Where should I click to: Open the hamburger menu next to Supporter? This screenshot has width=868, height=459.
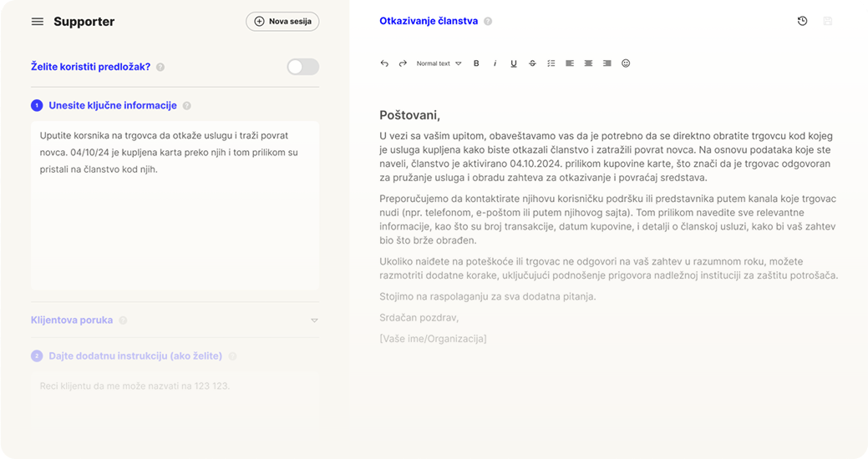coord(38,22)
